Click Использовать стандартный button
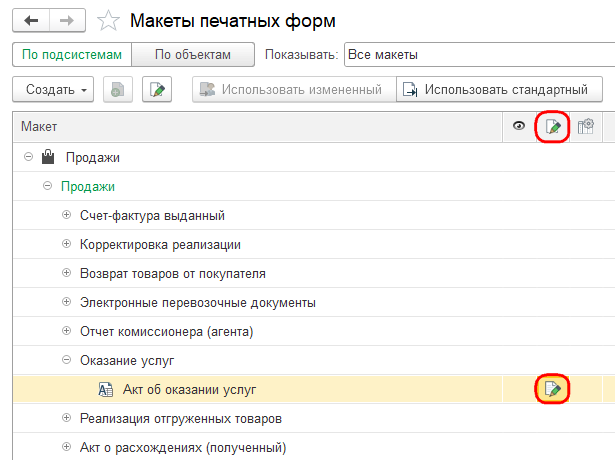Image resolution: width=615 pixels, height=460 pixels. point(499,89)
